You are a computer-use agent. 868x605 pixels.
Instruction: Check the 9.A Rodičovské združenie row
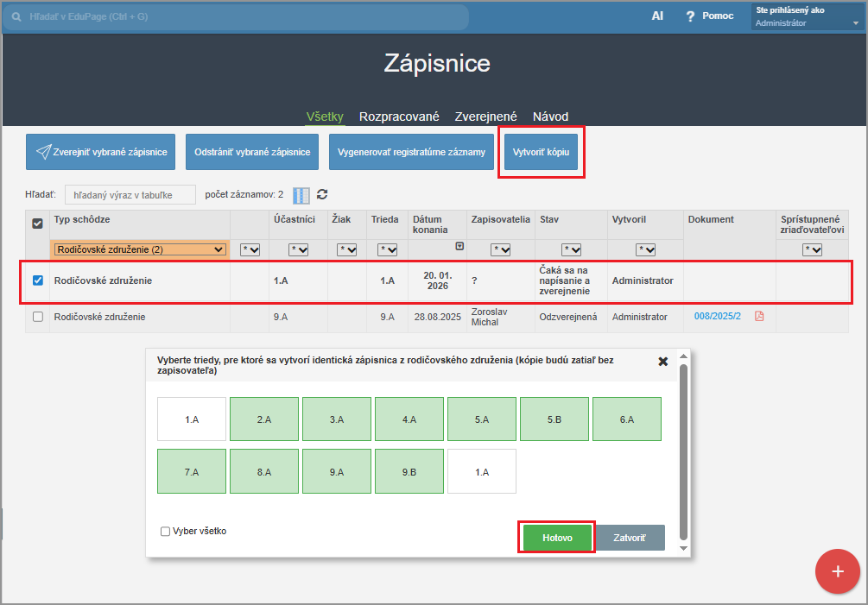37,317
